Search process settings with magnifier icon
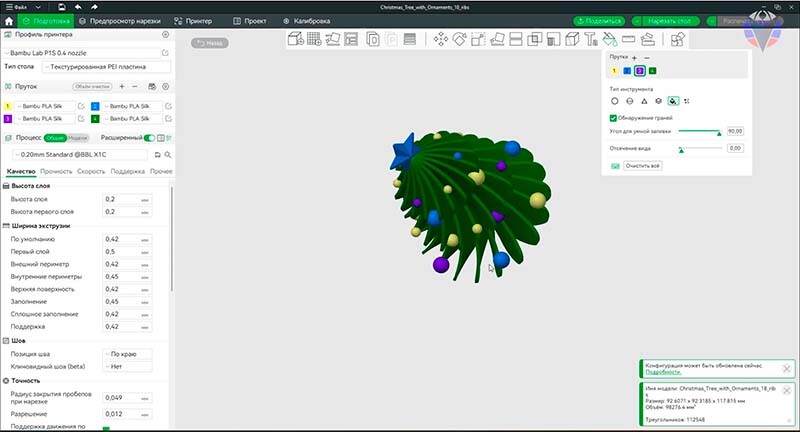Screen dimensions: 800x432 167,155
